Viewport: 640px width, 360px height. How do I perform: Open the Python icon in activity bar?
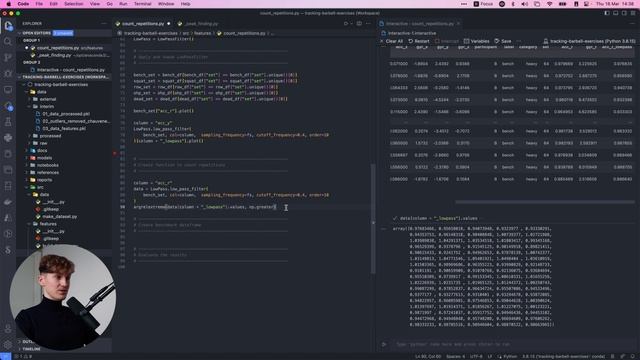pyautogui.click(x=8, y=138)
